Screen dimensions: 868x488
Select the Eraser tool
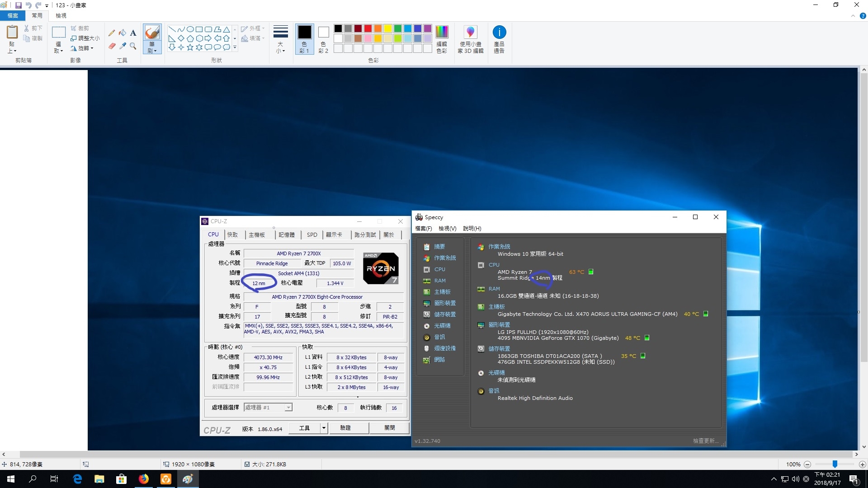point(112,46)
